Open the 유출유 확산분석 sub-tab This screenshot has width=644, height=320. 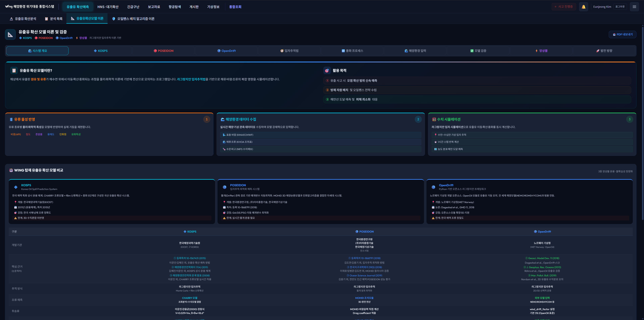[x=23, y=19]
